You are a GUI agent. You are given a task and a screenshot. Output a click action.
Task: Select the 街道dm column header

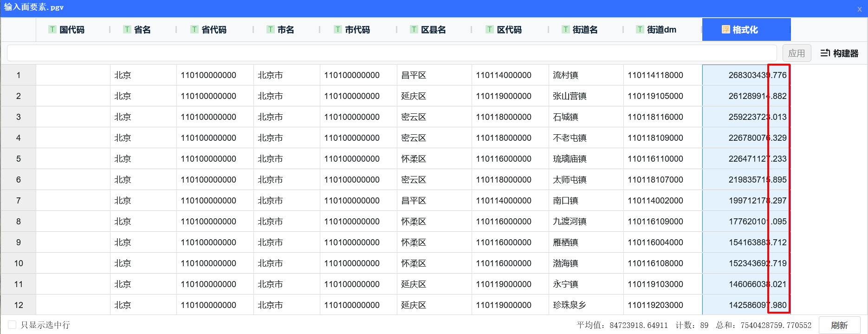click(x=661, y=30)
